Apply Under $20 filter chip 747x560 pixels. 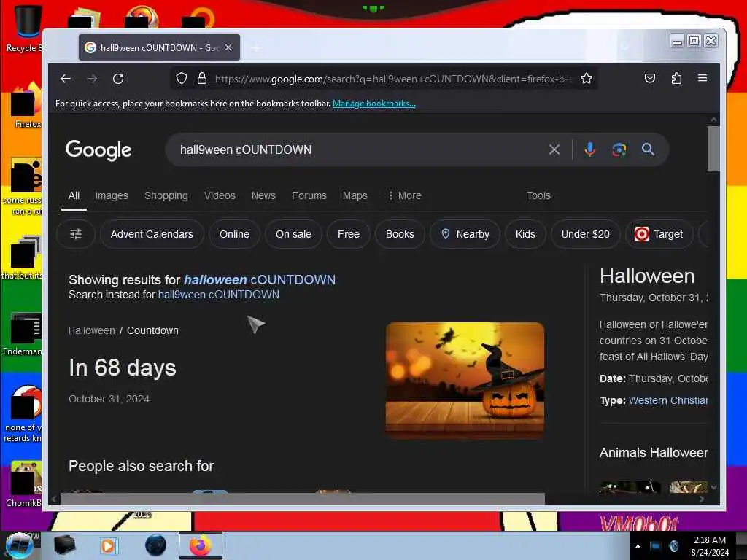click(x=586, y=234)
